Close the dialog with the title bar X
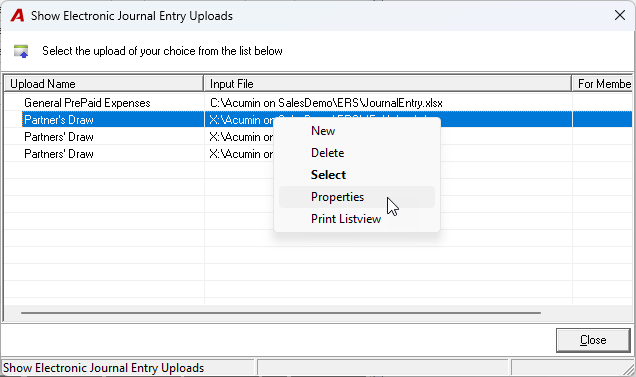636x377 pixels. [619, 15]
